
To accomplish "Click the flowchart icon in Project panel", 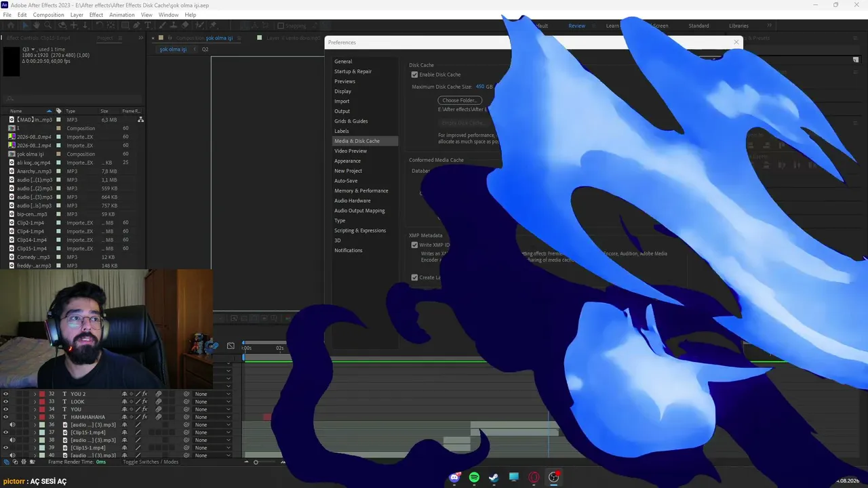I will [x=140, y=119].
